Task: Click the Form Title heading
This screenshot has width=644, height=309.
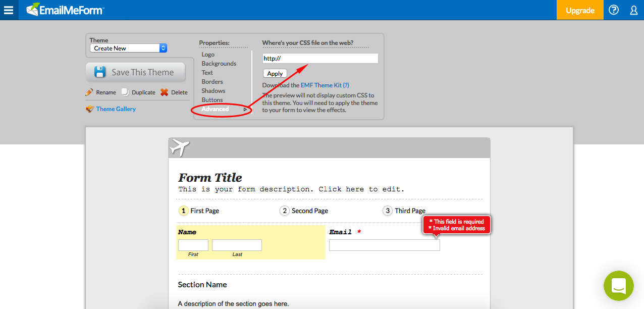Action: click(x=210, y=178)
